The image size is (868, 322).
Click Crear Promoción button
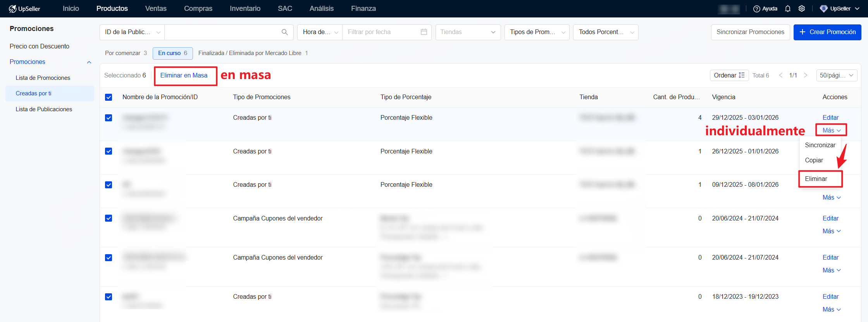(x=827, y=32)
